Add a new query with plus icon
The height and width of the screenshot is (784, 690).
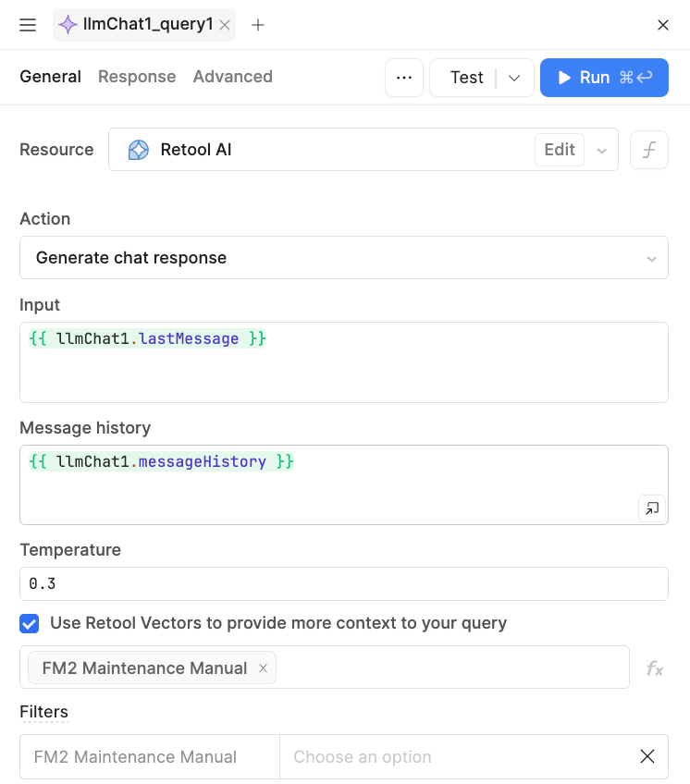pos(258,25)
